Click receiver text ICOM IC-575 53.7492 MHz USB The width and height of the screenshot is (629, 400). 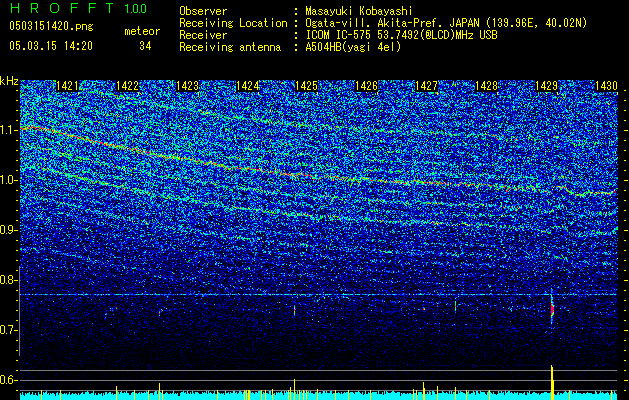point(401,35)
